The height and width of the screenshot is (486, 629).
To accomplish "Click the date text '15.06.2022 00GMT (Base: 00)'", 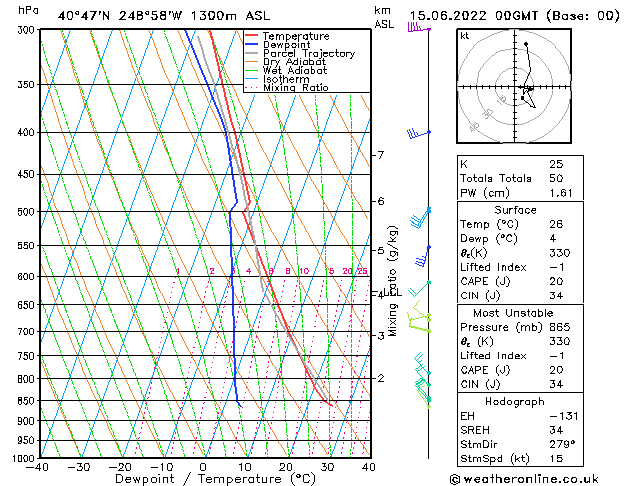I will coord(514,16).
